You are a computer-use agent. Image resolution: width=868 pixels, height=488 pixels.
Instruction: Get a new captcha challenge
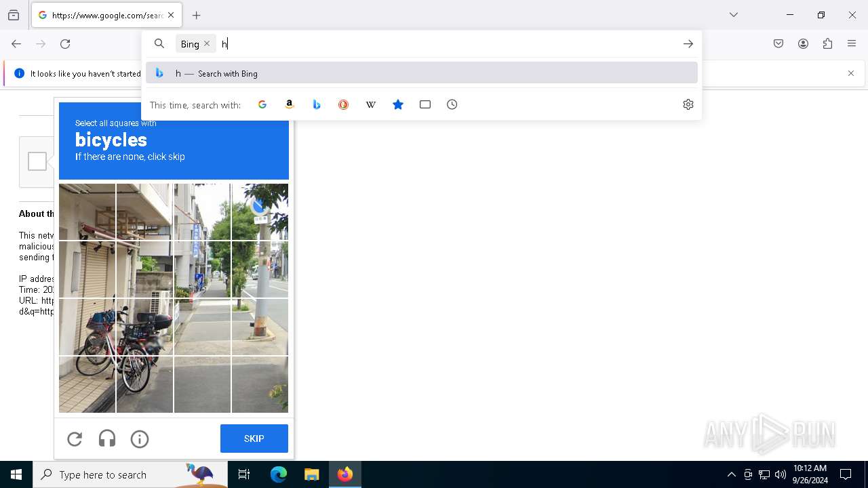pyautogui.click(x=75, y=439)
